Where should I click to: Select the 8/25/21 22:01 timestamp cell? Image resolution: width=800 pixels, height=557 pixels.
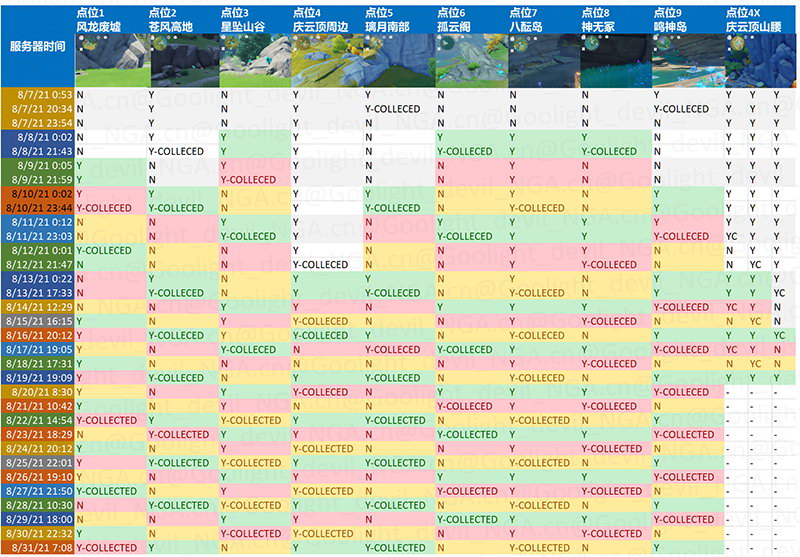click(x=38, y=463)
